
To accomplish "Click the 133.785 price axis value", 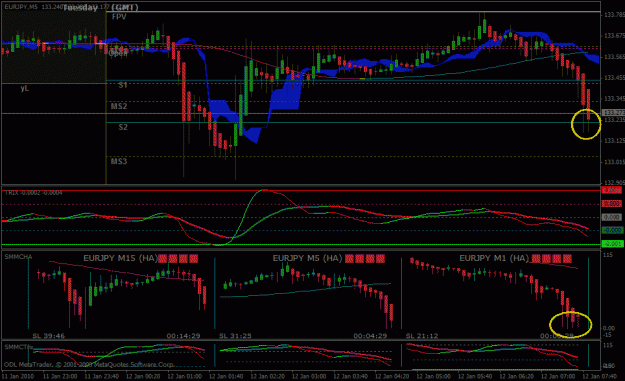I will (x=614, y=15).
